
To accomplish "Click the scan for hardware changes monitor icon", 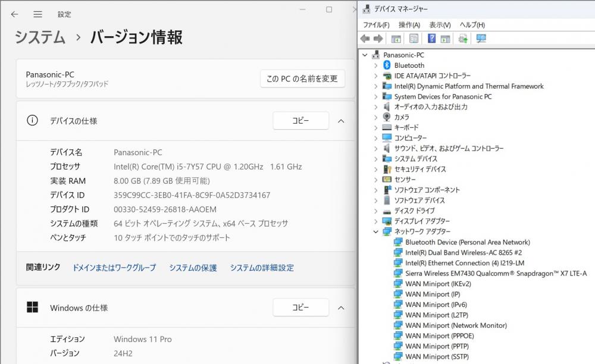I will (481, 38).
